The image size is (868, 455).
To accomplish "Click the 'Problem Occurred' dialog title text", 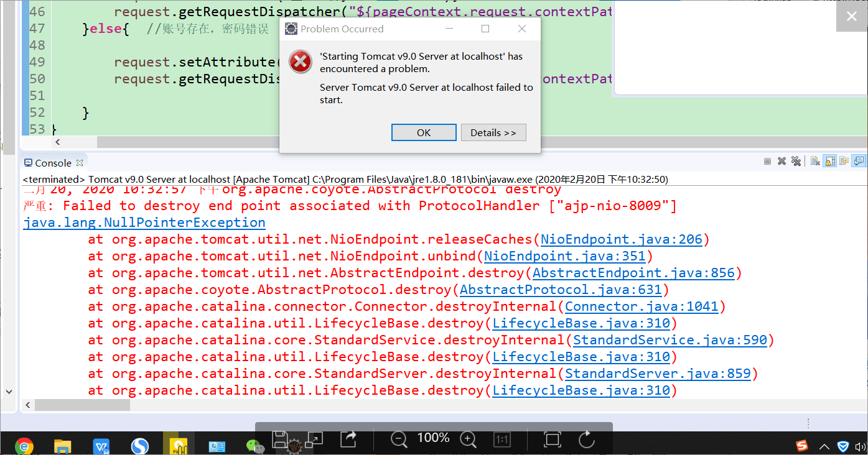I will 342,29.
